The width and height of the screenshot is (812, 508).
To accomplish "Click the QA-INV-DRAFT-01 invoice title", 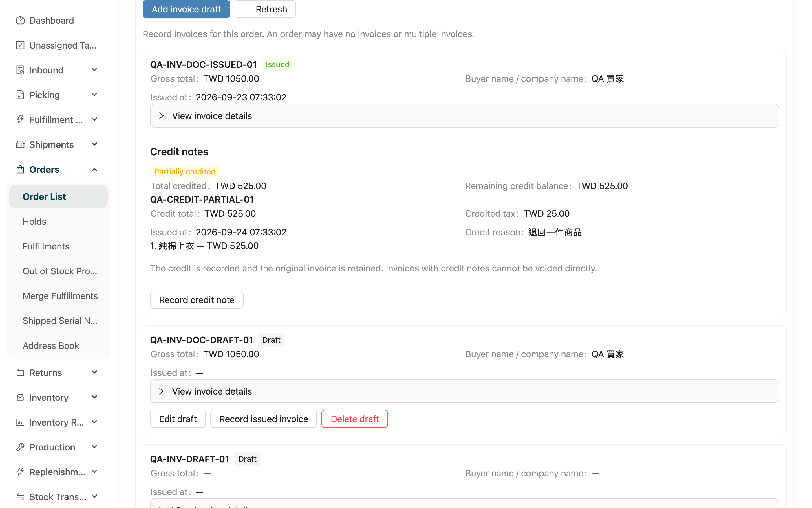I will click(x=189, y=459).
